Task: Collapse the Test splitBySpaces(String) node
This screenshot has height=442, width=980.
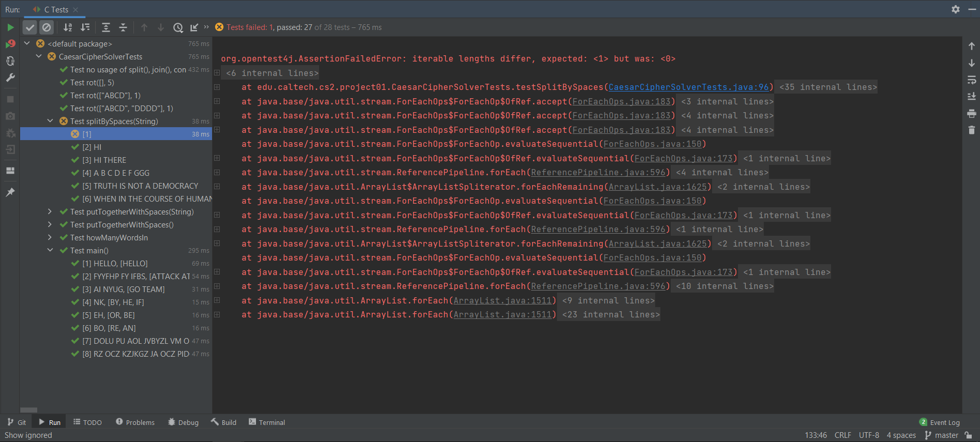Action: click(50, 121)
